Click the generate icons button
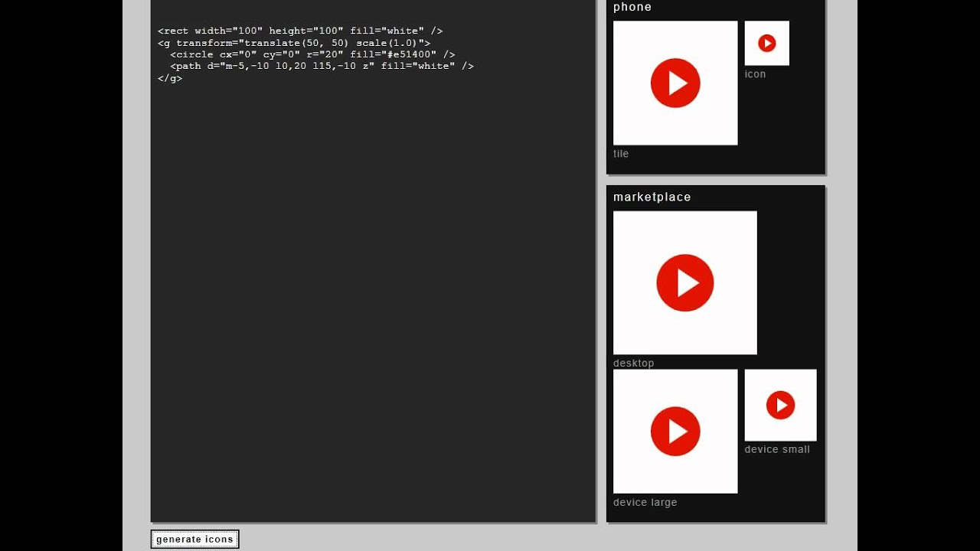980x551 pixels. click(194, 539)
